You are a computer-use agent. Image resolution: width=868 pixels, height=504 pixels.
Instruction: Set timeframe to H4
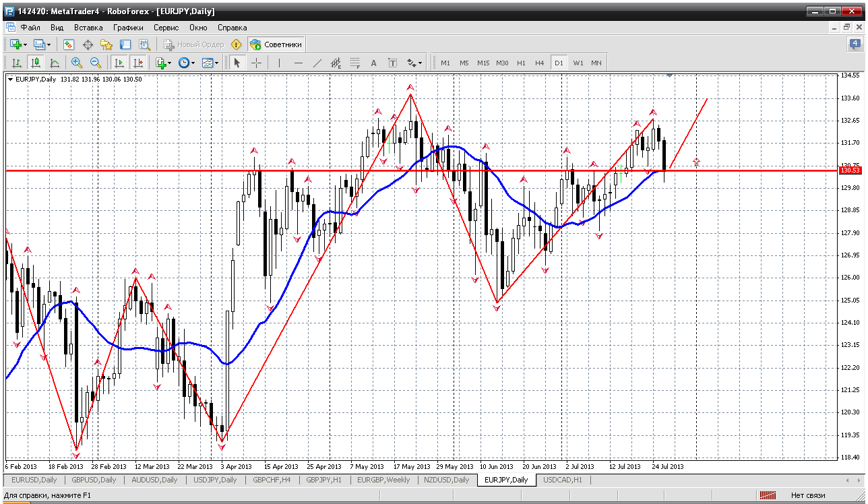click(540, 63)
